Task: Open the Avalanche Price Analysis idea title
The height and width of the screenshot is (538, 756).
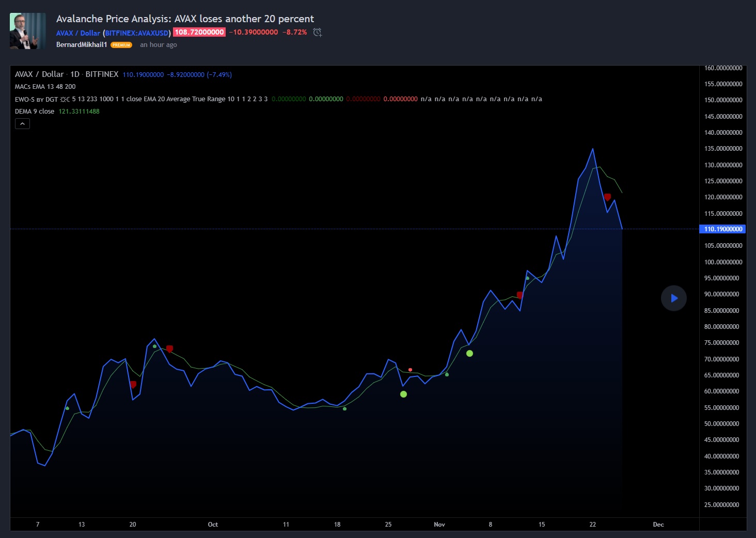Action: click(x=185, y=19)
